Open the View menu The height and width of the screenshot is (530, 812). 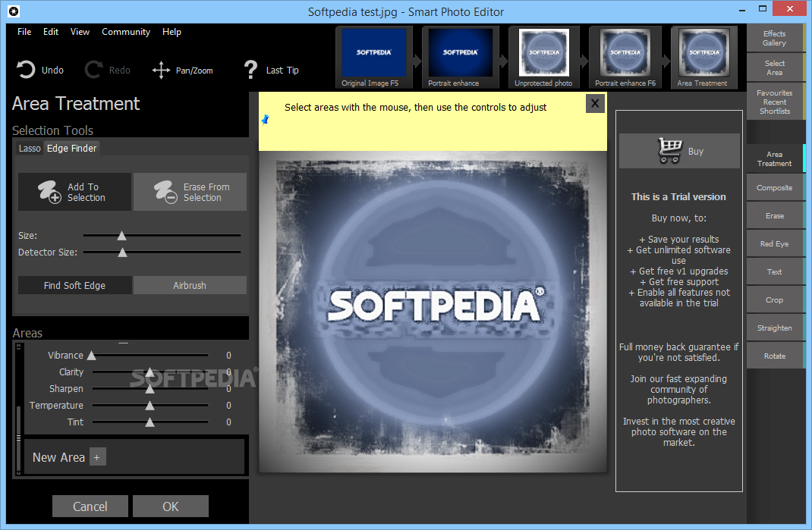[x=80, y=32]
